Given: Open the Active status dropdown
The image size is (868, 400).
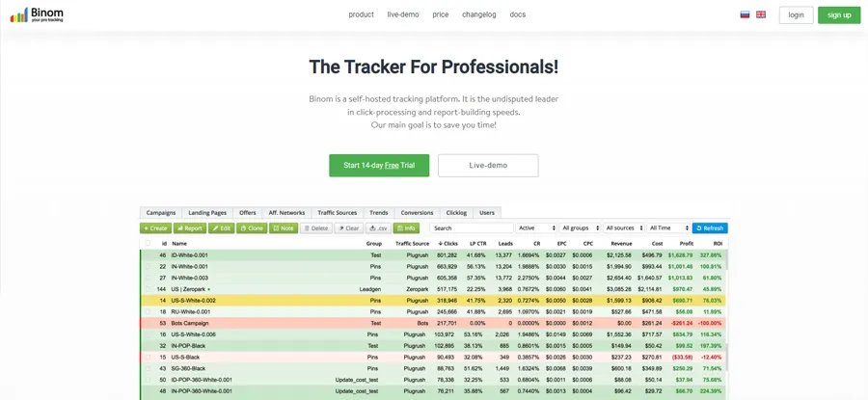Looking at the screenshot, I should (x=537, y=228).
